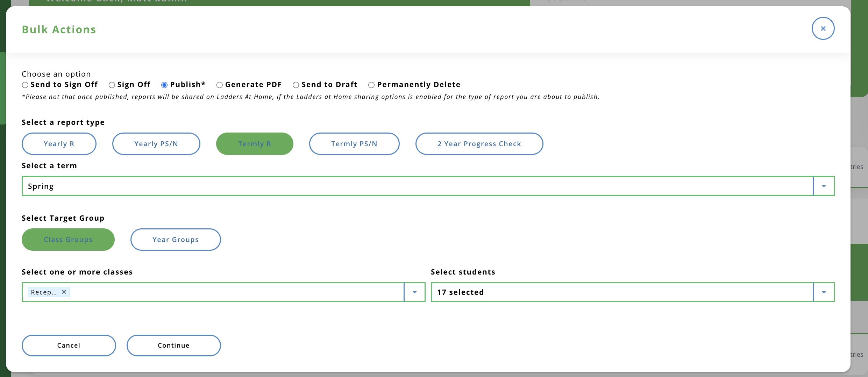The image size is (868, 377).
Task: Remove the Recep... class tag
Action: 64,292
